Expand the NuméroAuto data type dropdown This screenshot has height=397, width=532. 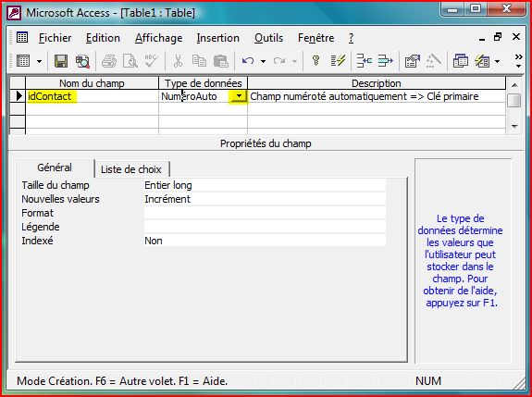(x=239, y=96)
